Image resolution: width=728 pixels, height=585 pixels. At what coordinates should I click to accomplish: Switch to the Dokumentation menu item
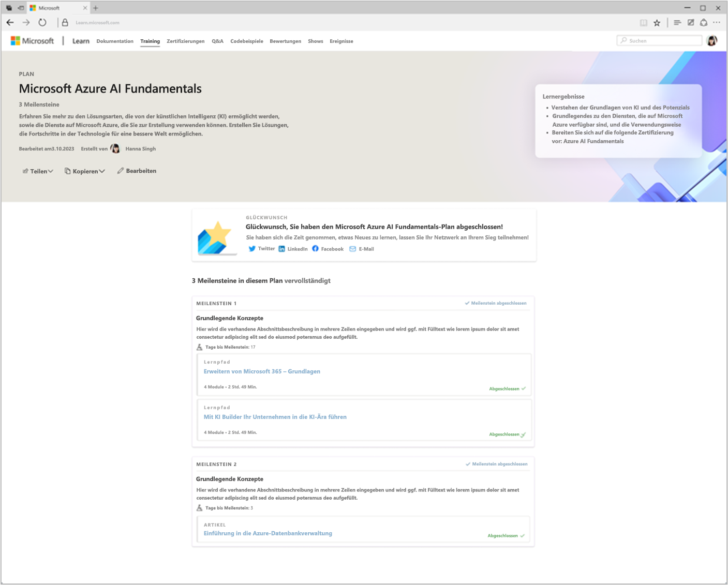pyautogui.click(x=114, y=41)
